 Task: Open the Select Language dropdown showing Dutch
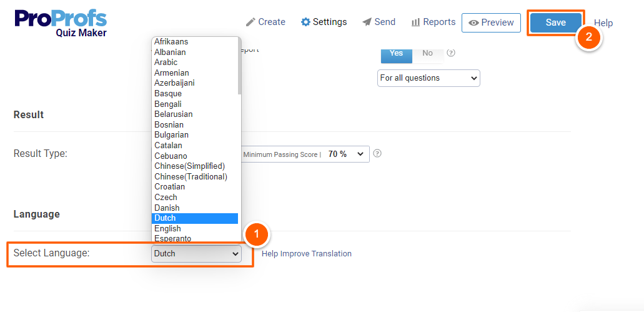(196, 254)
